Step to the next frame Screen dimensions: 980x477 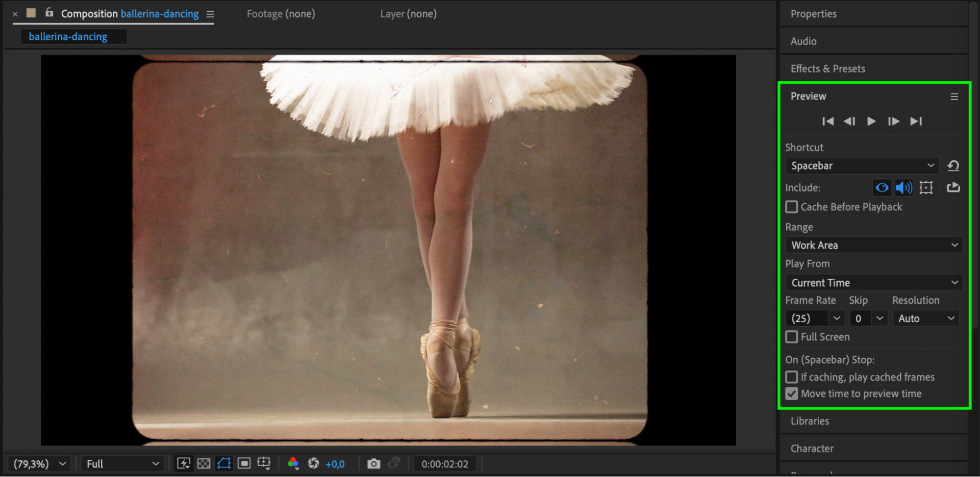click(x=893, y=121)
